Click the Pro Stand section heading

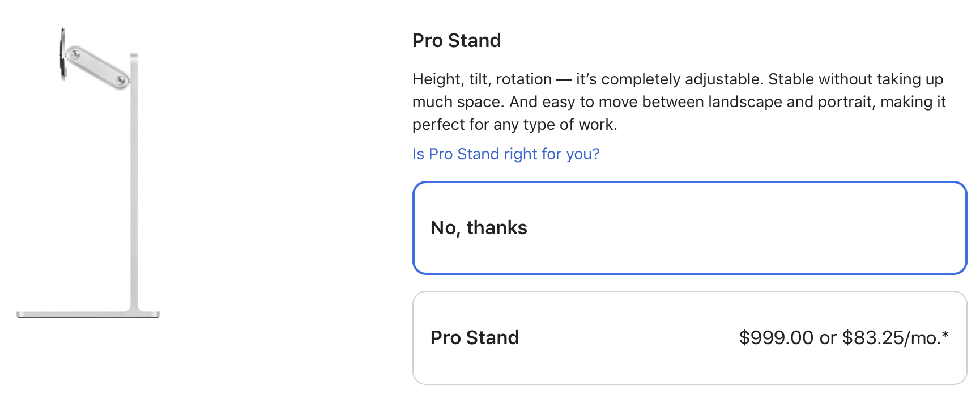tap(457, 41)
